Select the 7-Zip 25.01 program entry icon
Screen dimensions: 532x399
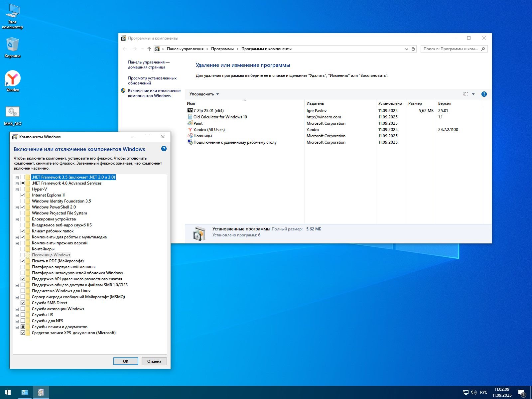[190, 111]
